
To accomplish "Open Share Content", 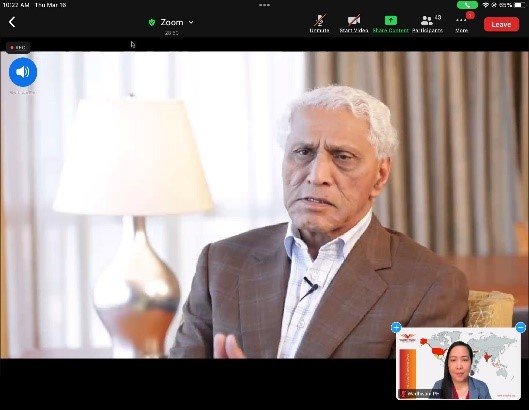I will click(x=391, y=24).
